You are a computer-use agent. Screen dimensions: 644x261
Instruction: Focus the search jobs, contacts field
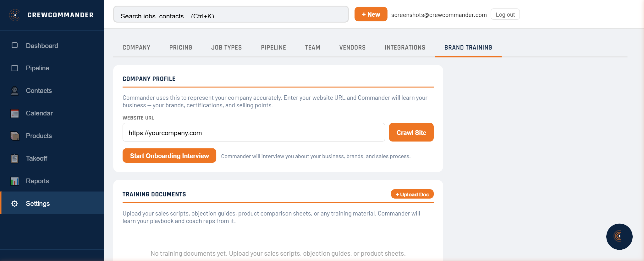[x=231, y=14]
